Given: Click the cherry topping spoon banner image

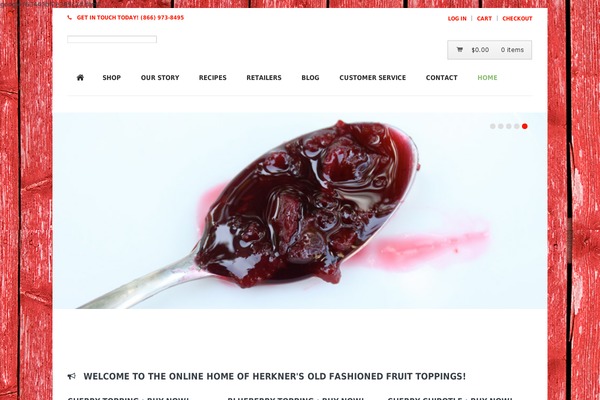Looking at the screenshot, I should [x=300, y=211].
